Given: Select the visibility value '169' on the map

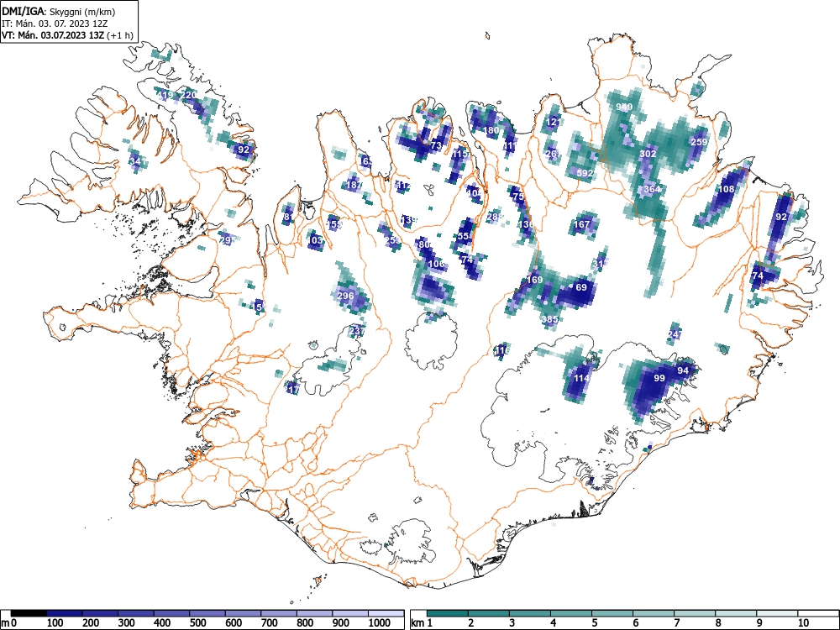Looking at the screenshot, I should (534, 280).
